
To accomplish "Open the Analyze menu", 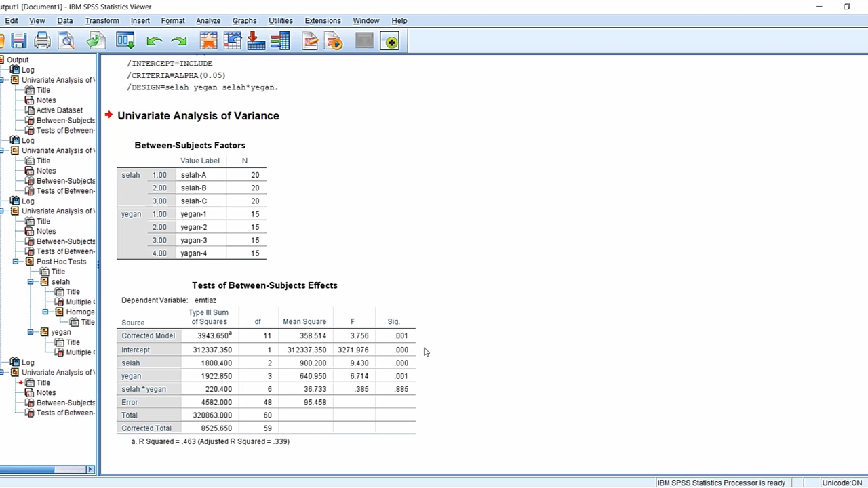I will (208, 21).
